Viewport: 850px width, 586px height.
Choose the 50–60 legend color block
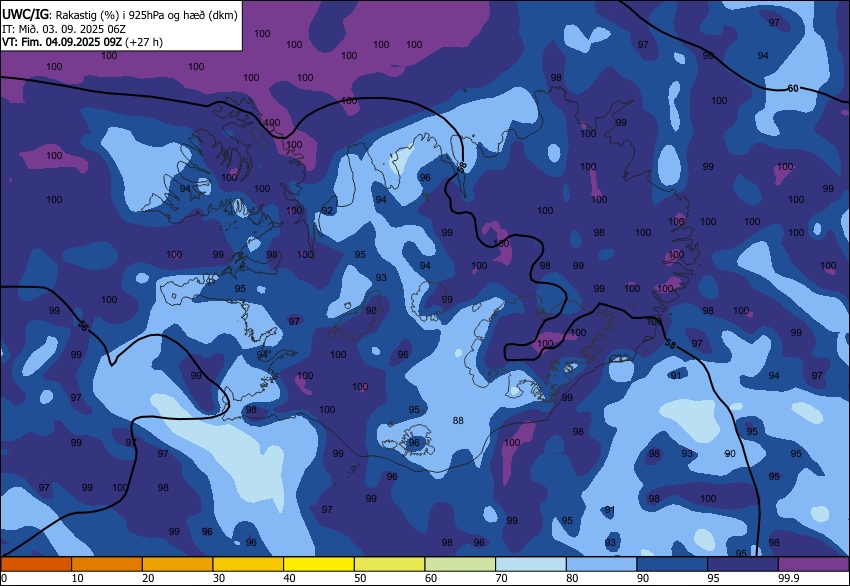coord(389,564)
